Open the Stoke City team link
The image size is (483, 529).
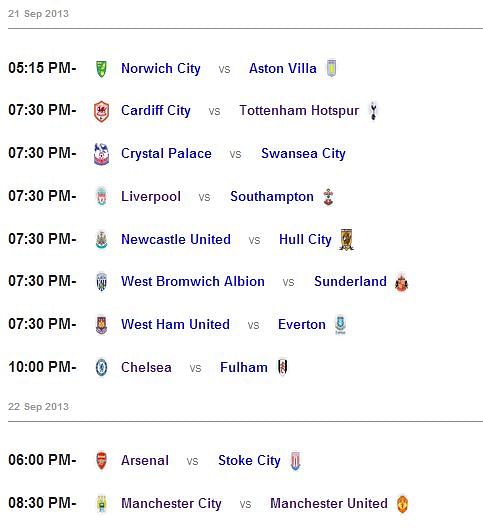coord(249,461)
